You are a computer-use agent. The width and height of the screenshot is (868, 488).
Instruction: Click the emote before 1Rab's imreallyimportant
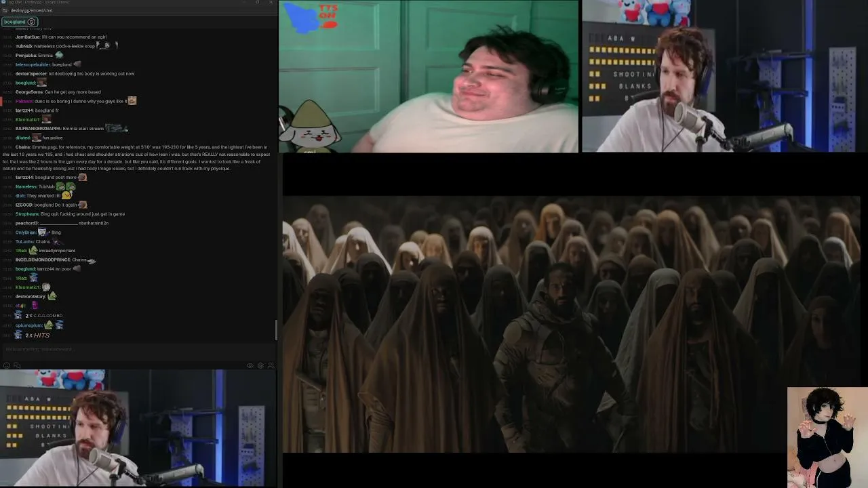(33, 250)
